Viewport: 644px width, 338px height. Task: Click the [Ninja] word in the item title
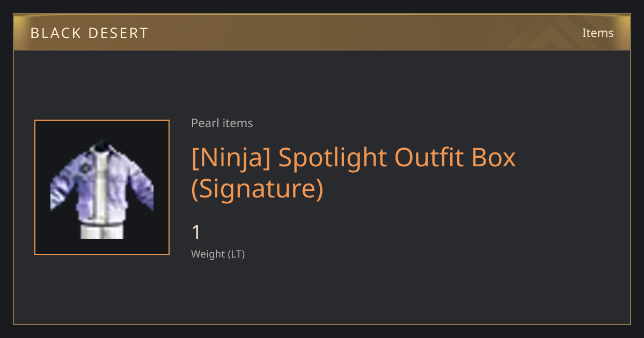[231, 158]
